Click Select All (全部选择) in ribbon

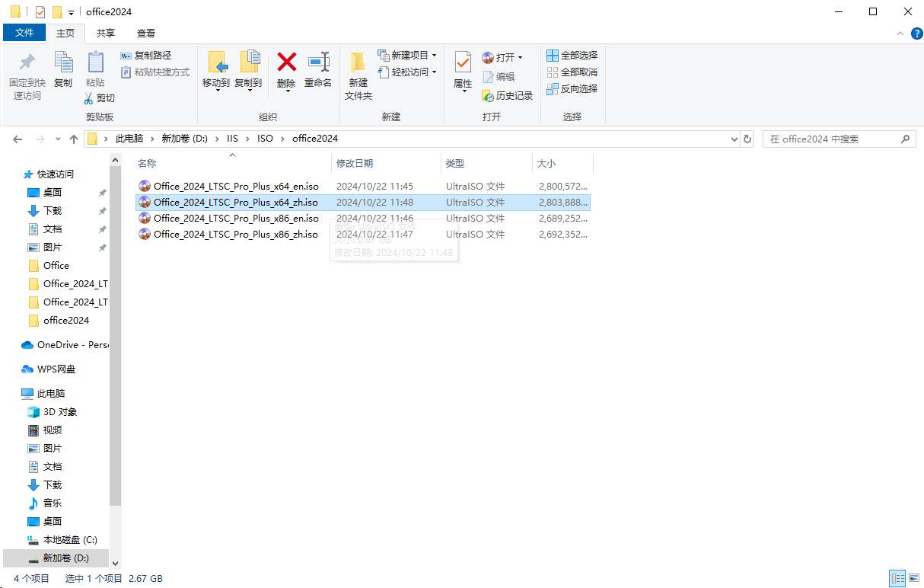pyautogui.click(x=572, y=56)
